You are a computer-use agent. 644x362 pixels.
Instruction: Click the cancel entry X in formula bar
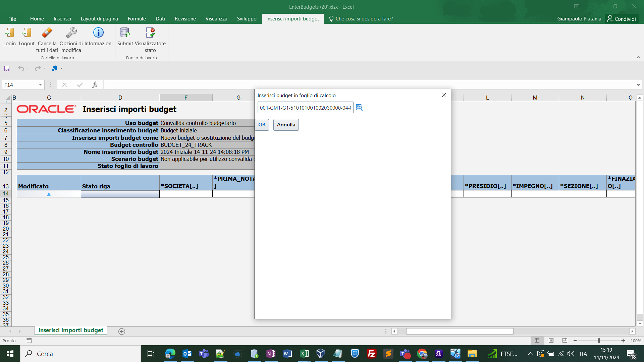[64, 85]
